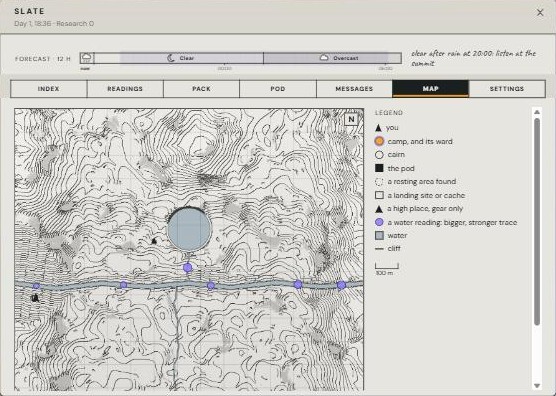Click the legend scrollbar thumb

(537, 222)
